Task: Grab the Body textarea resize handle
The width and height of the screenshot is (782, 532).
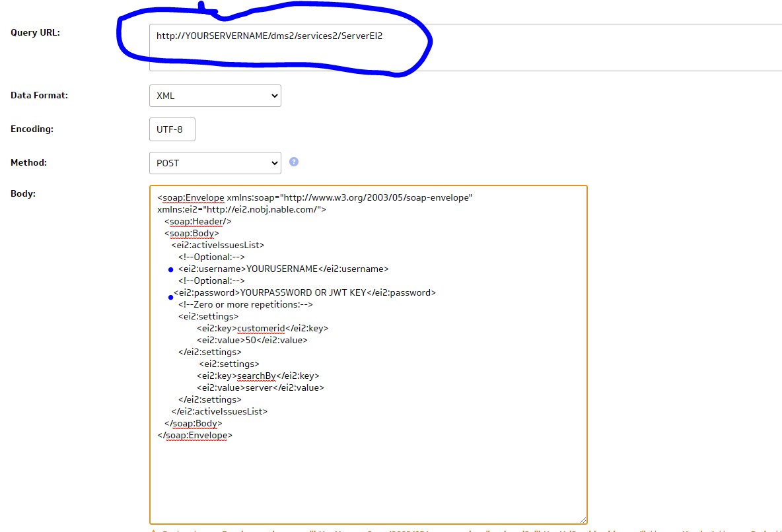Action: pos(583,519)
